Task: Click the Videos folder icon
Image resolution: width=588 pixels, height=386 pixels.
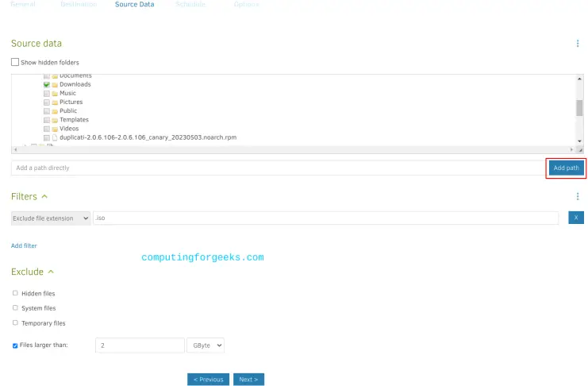Action: (55, 129)
